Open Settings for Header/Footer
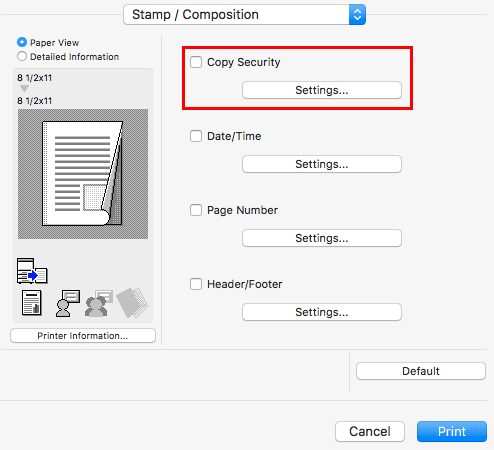This screenshot has height=450, width=494. pos(322,312)
